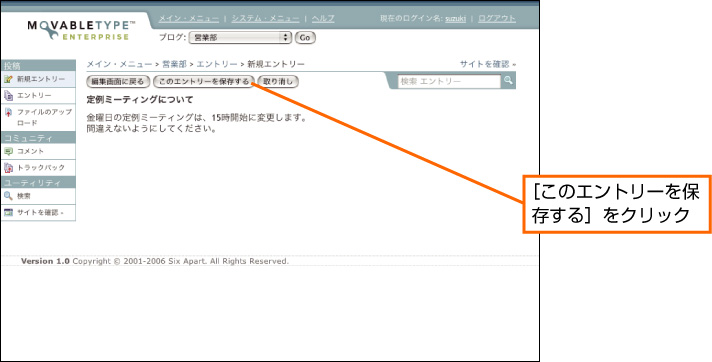This screenshot has width=712, height=362.
Task: Click the file upload icon in sidebar
Action: coord(8,112)
